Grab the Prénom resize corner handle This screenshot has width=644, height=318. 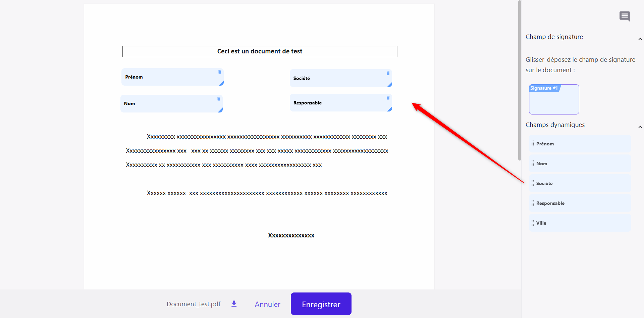221,83
